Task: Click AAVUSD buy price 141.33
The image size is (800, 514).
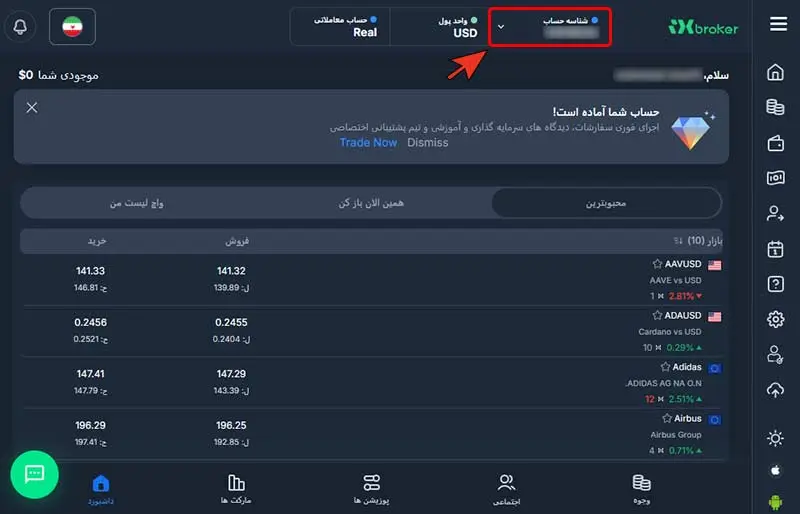Action: coord(90,271)
